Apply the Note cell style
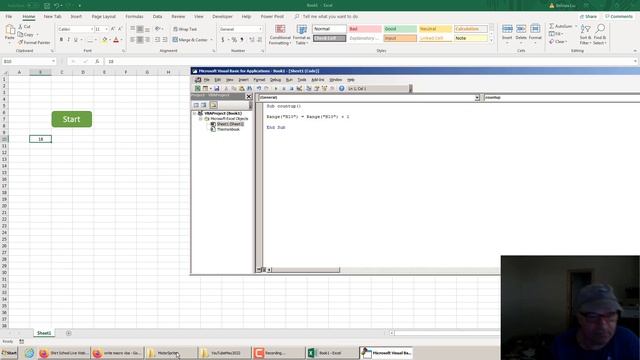The height and width of the screenshot is (360, 640). point(471,38)
